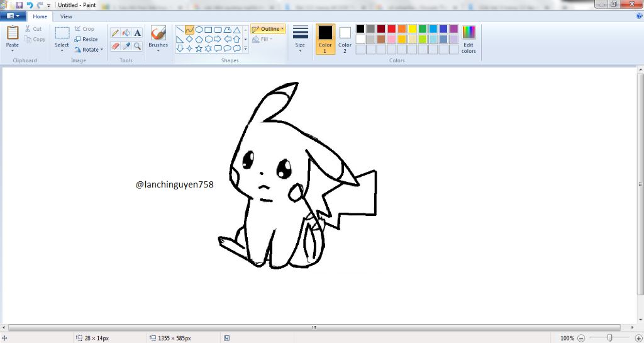644x343 pixels.
Task: Open the Rotate dropdown
Action: (x=89, y=50)
